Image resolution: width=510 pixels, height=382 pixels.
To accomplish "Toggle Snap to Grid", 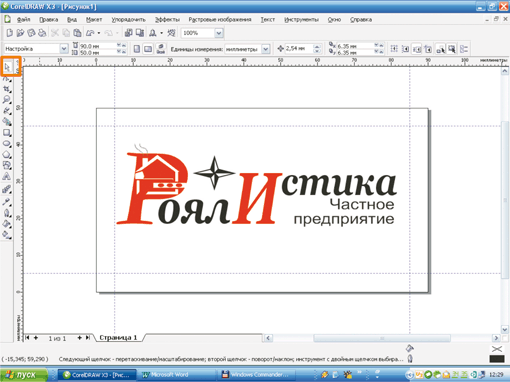I will [394, 49].
